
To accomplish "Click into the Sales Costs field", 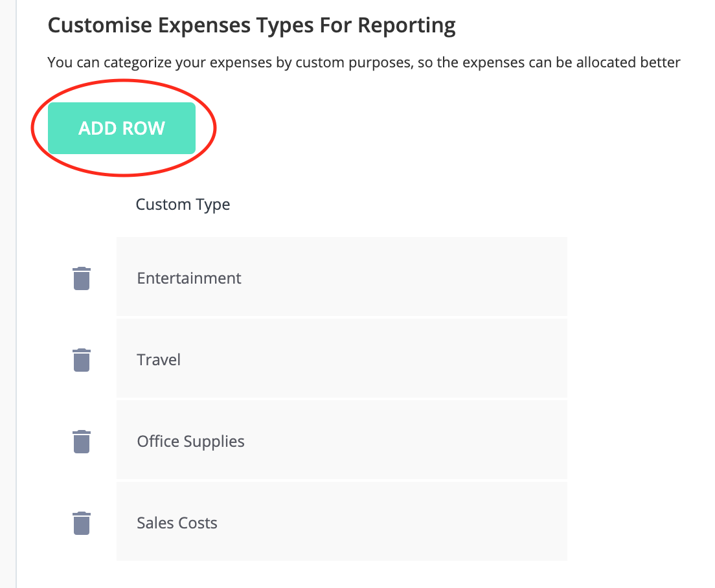I will pyautogui.click(x=342, y=521).
